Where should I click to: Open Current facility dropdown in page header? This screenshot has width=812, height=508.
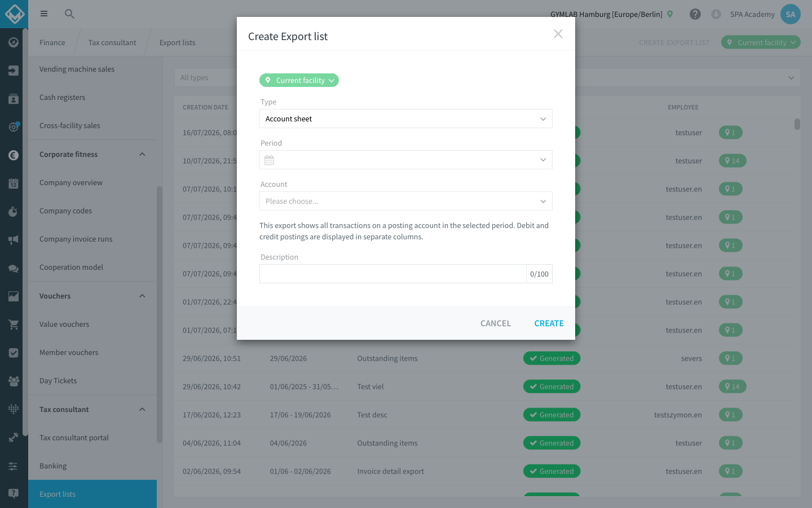pyautogui.click(x=761, y=42)
